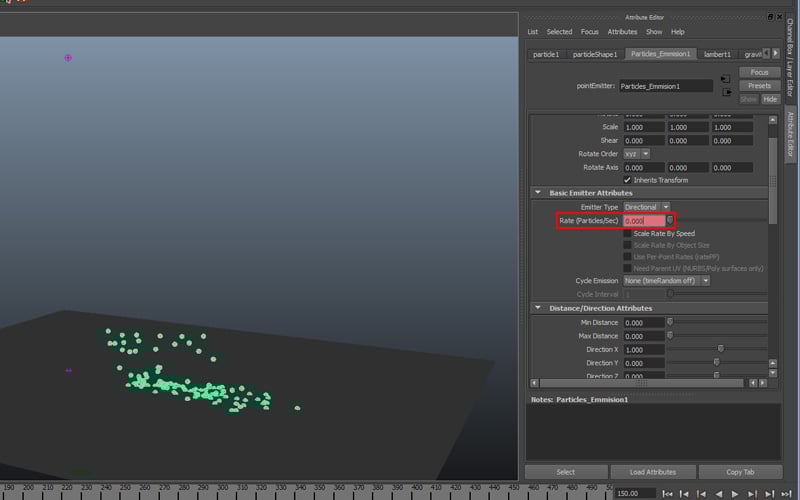Click attribute list bottom scroll down arrow
800x500 pixels.
point(772,373)
